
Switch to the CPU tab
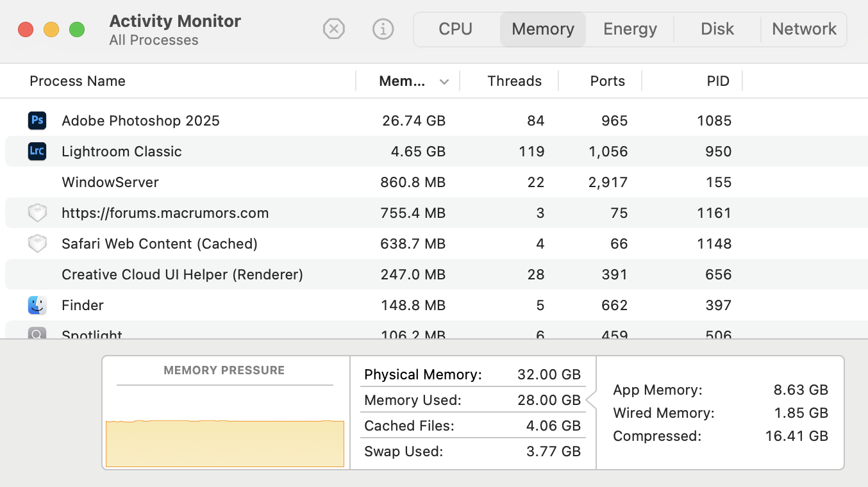tap(455, 29)
